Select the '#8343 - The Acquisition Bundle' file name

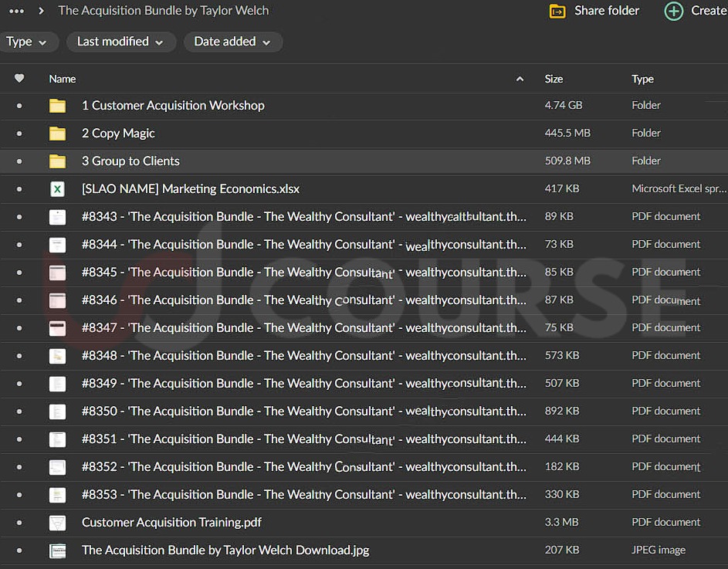click(x=304, y=217)
